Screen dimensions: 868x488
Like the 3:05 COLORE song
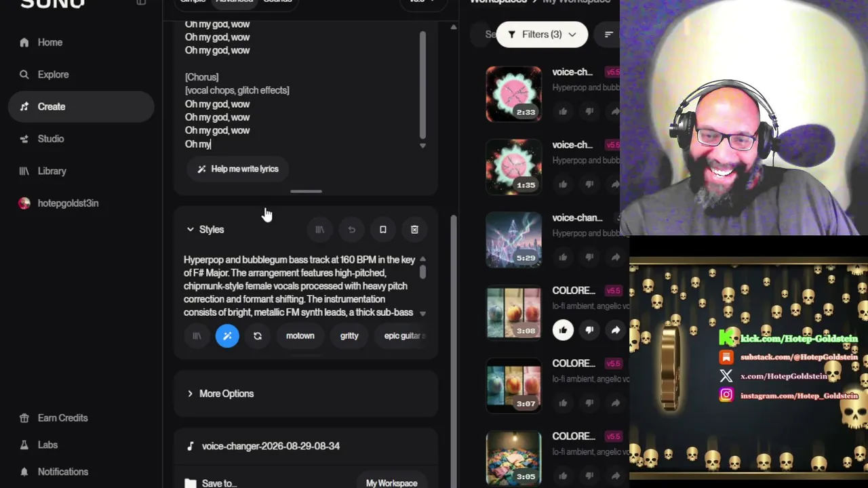563,476
